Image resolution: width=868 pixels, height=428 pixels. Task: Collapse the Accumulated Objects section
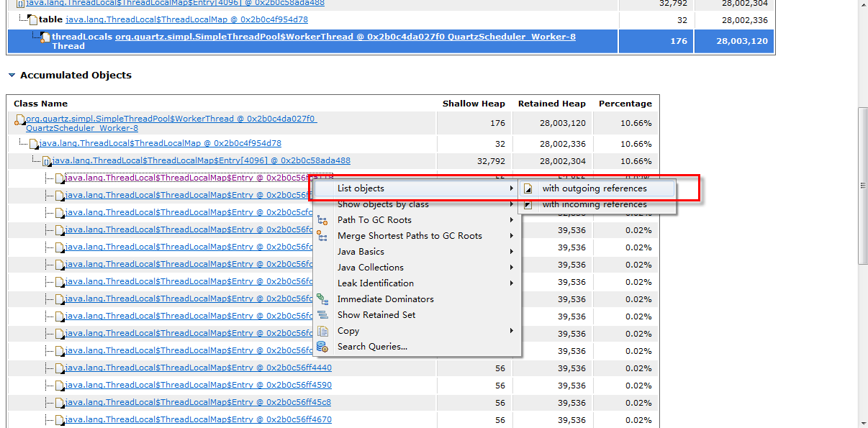12,75
